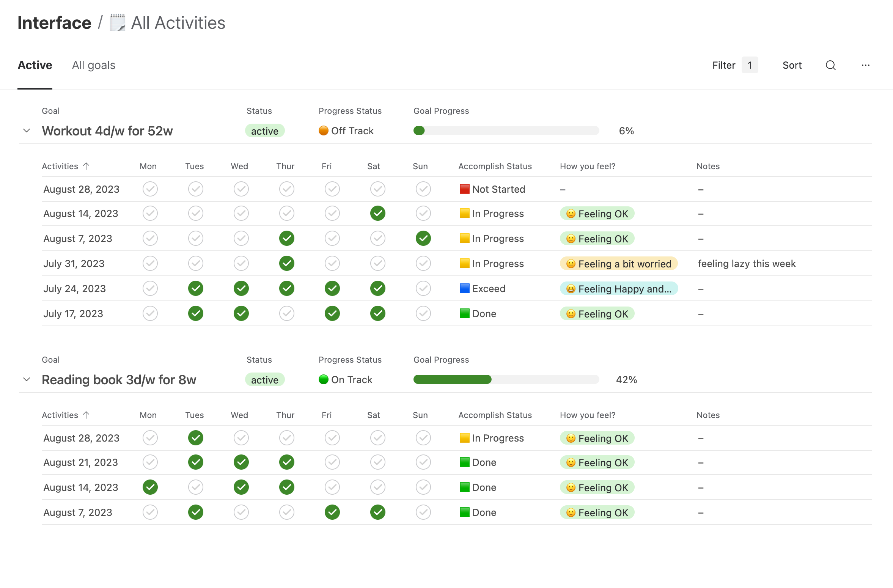Screen dimensions: 893x588
Task: Click red Not Started status square
Action: (464, 189)
